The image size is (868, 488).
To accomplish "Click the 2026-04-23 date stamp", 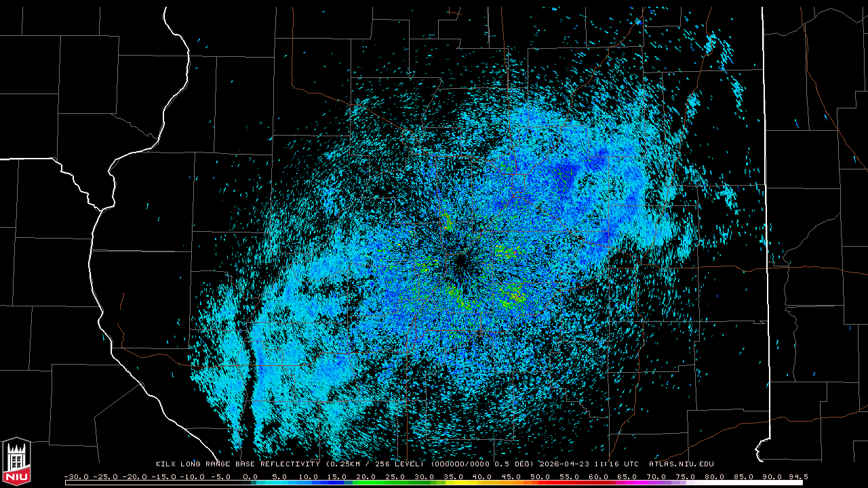I will click(x=564, y=464).
